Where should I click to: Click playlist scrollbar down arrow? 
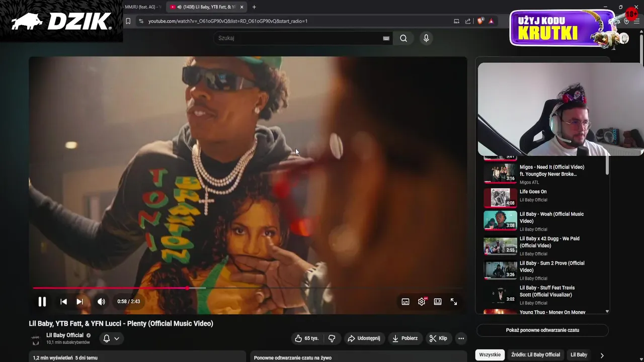pyautogui.click(x=607, y=311)
